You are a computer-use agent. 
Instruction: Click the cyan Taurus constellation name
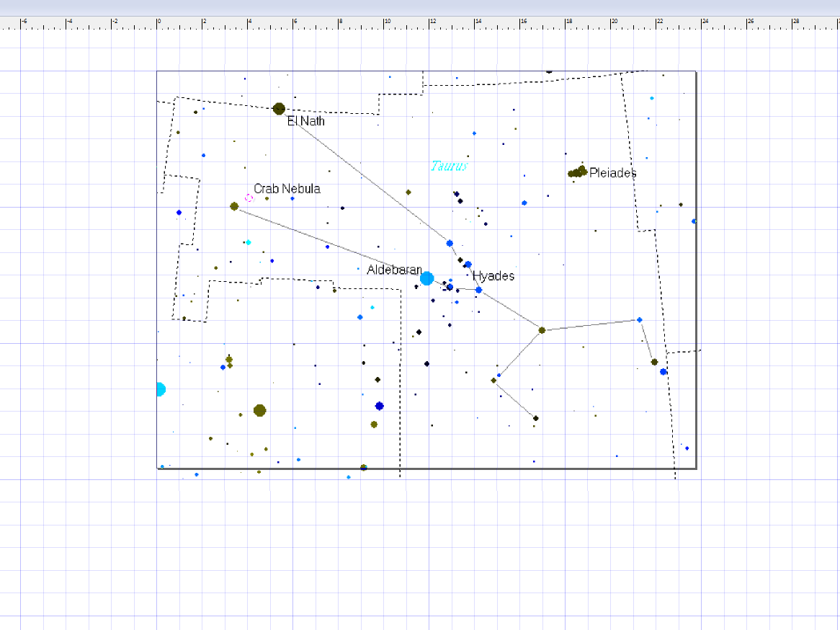[449, 167]
